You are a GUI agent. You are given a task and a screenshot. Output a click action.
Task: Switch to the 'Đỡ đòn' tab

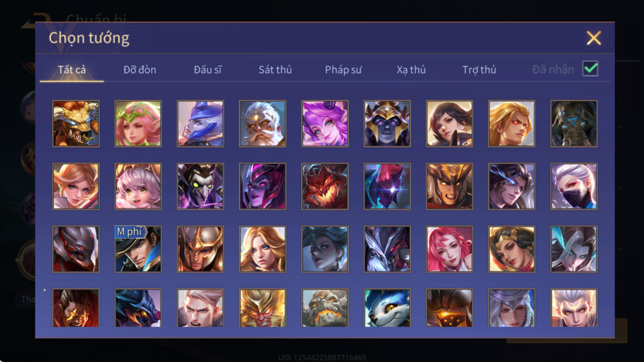140,70
